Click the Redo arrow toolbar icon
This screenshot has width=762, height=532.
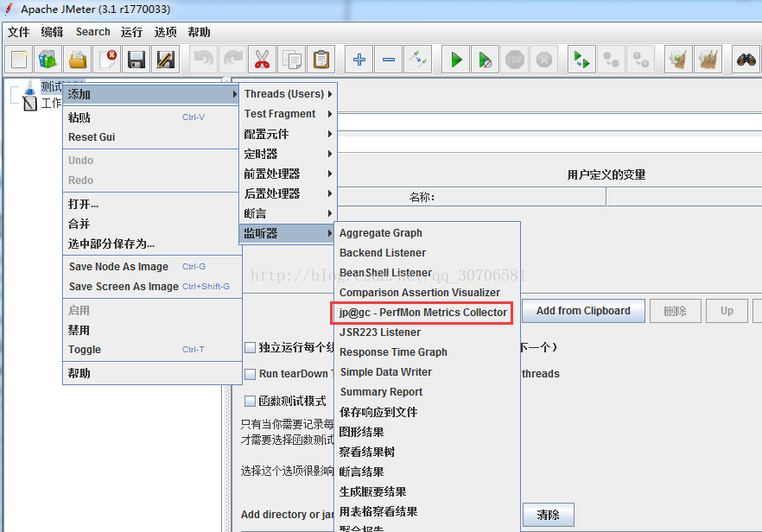(x=232, y=60)
